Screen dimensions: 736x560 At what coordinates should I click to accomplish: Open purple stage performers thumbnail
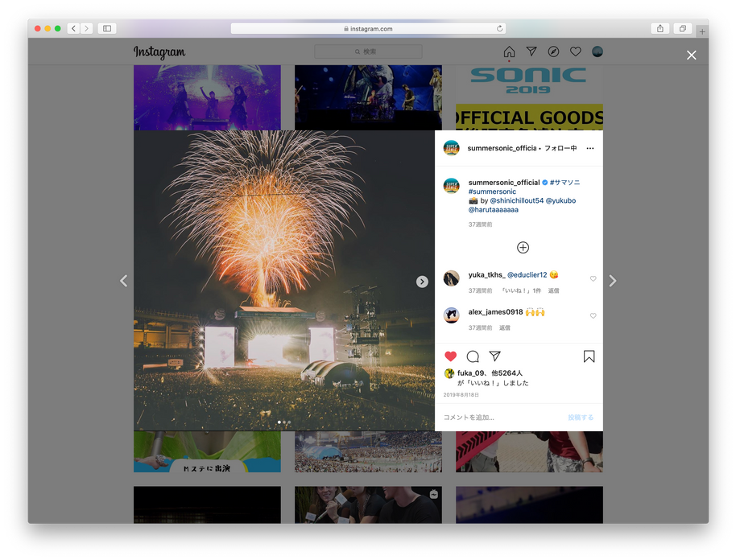(207, 97)
